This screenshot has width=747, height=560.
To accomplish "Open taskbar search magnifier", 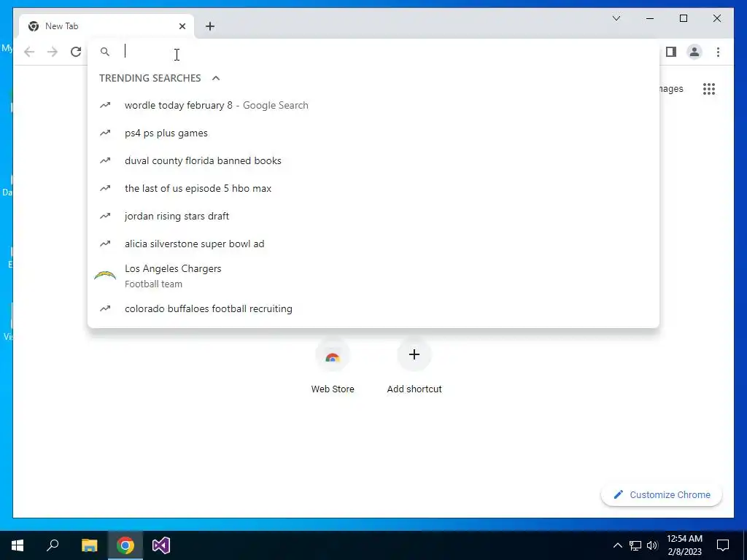I will point(53,545).
